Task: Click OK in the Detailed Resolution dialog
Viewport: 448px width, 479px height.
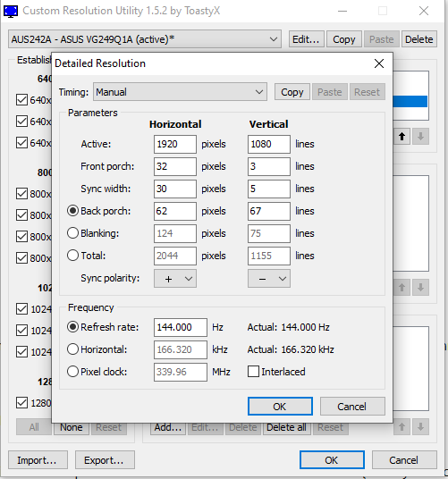Action: coord(280,407)
